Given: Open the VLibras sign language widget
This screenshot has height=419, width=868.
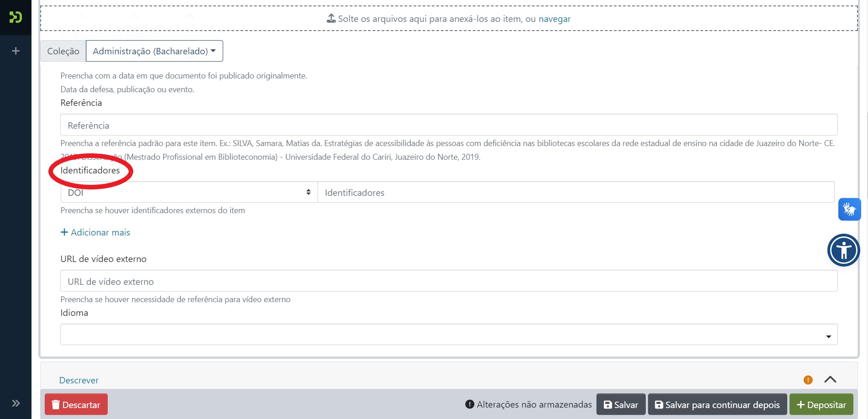Looking at the screenshot, I should tap(849, 209).
